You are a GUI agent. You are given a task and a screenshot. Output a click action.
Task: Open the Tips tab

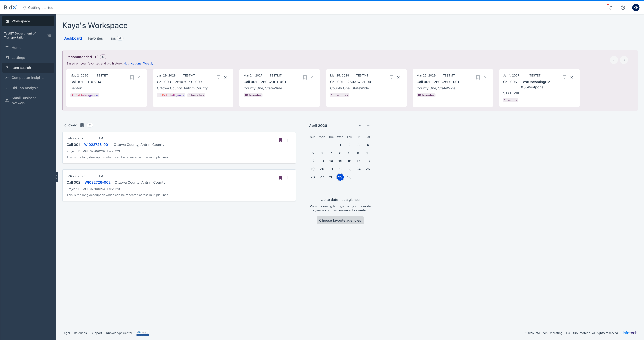[112, 38]
